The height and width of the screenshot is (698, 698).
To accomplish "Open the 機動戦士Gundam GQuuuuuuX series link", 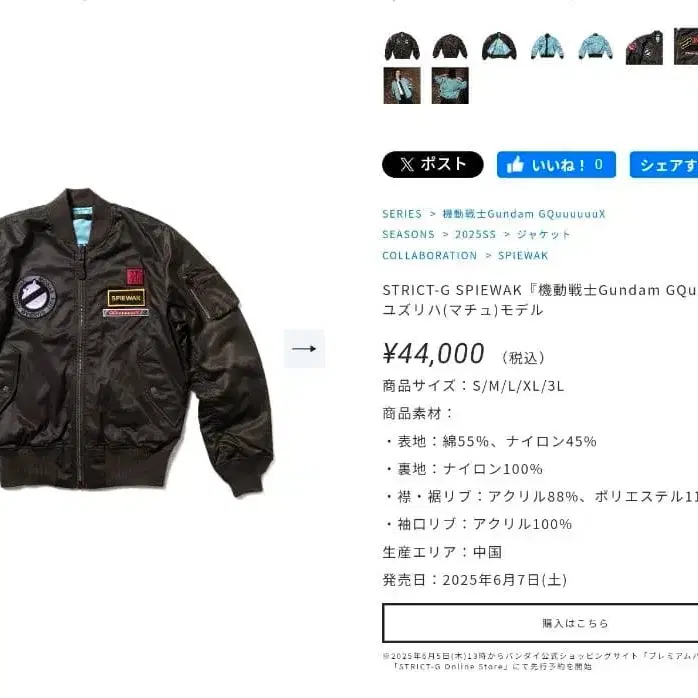I will pos(524,214).
